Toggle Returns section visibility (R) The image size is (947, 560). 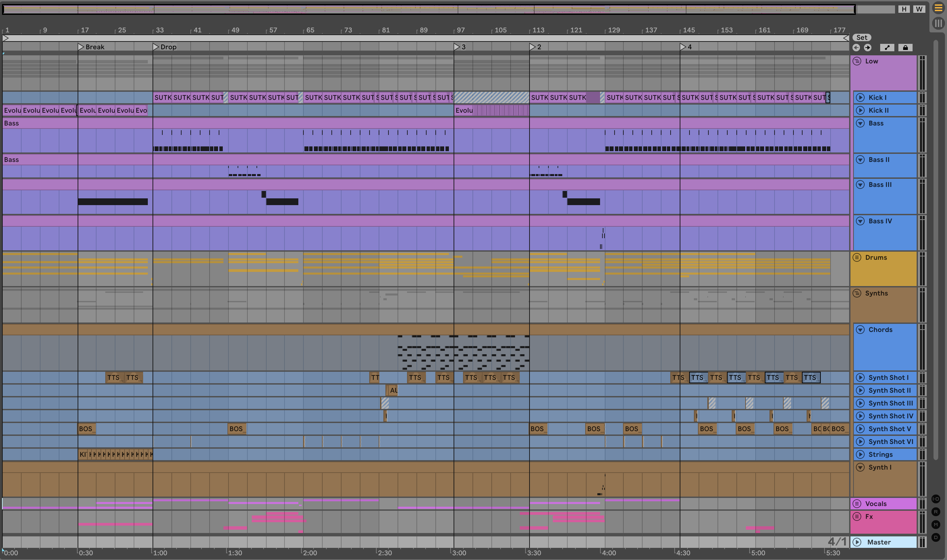click(936, 512)
